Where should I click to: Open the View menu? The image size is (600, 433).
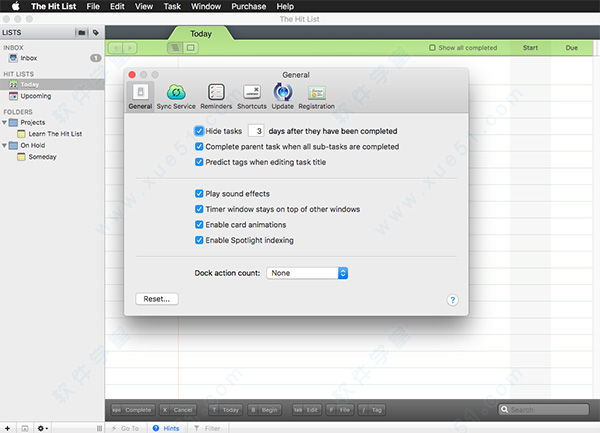click(144, 6)
